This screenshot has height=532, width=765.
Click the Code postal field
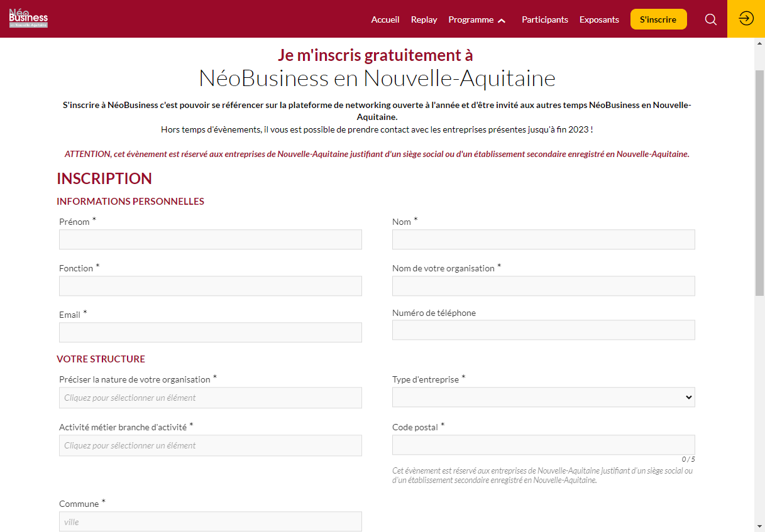[x=544, y=445]
